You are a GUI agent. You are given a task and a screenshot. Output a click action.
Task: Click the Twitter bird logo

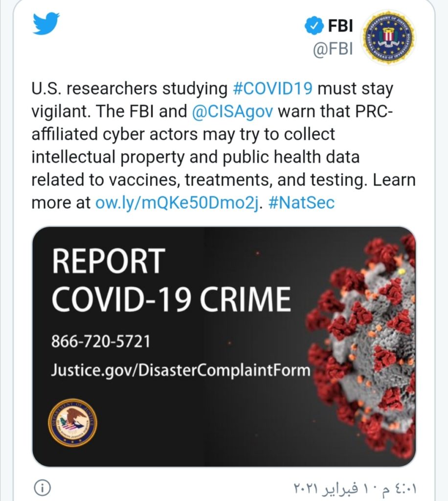click(46, 23)
